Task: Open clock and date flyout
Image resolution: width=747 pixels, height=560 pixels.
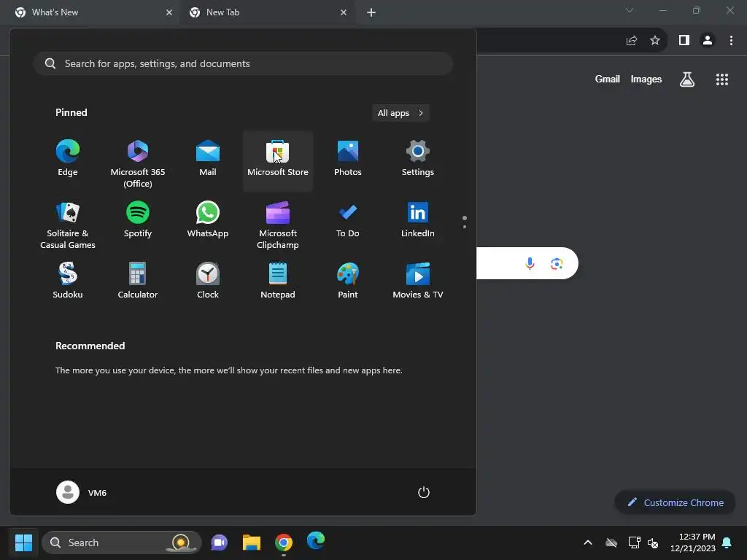Action: coord(693,542)
